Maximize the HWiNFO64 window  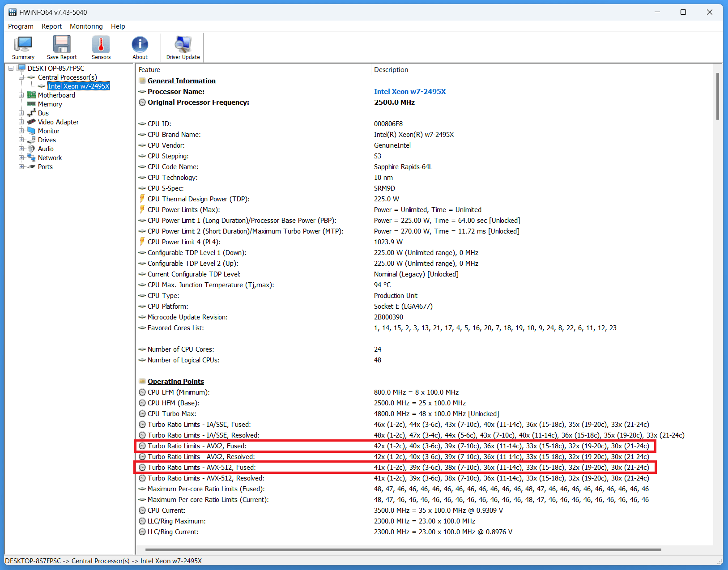683,12
